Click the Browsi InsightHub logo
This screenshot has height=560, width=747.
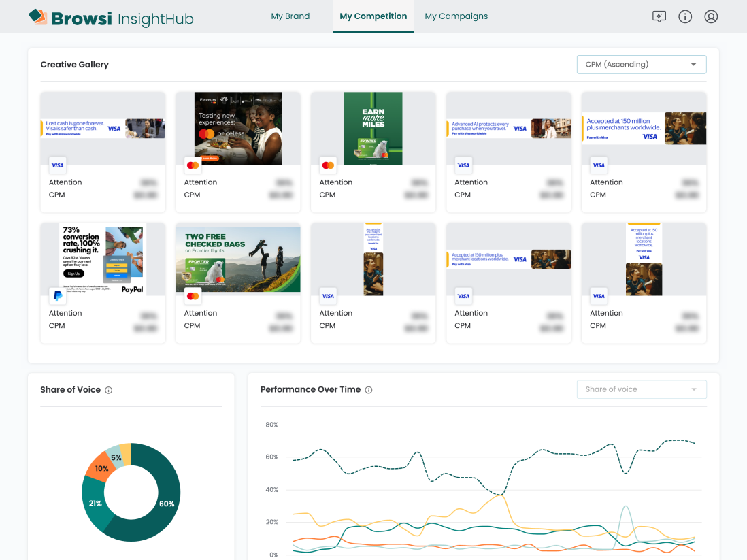(111, 18)
